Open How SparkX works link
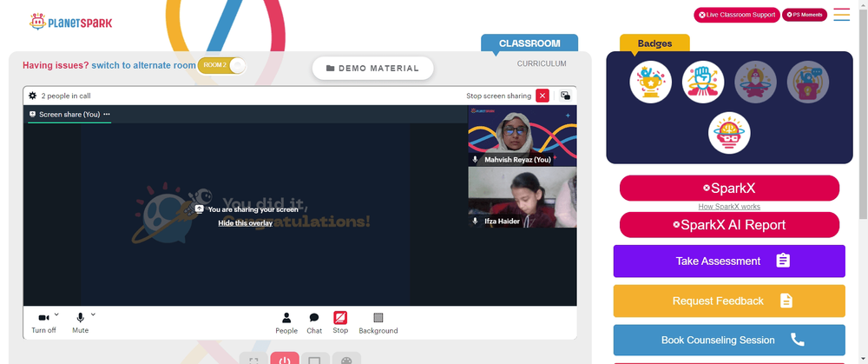Image resolution: width=868 pixels, height=364 pixels. [729, 207]
